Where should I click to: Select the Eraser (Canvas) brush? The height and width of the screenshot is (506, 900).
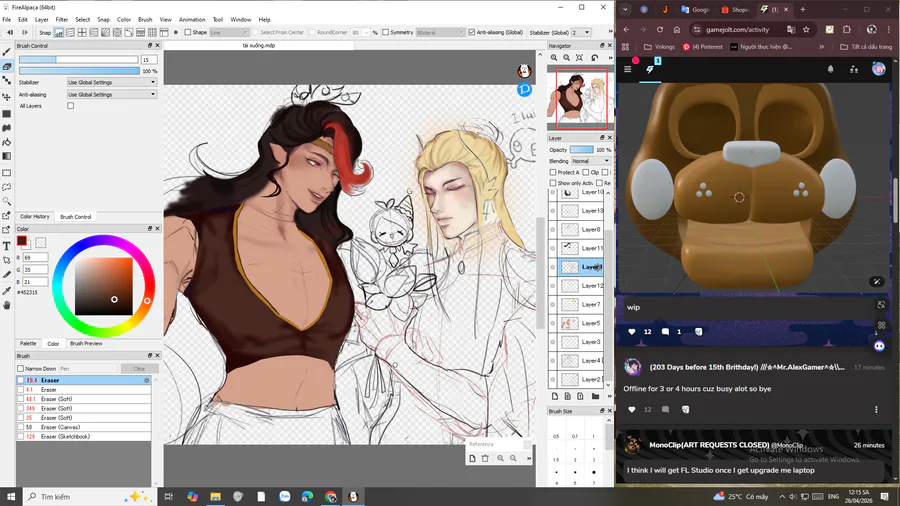[84, 427]
